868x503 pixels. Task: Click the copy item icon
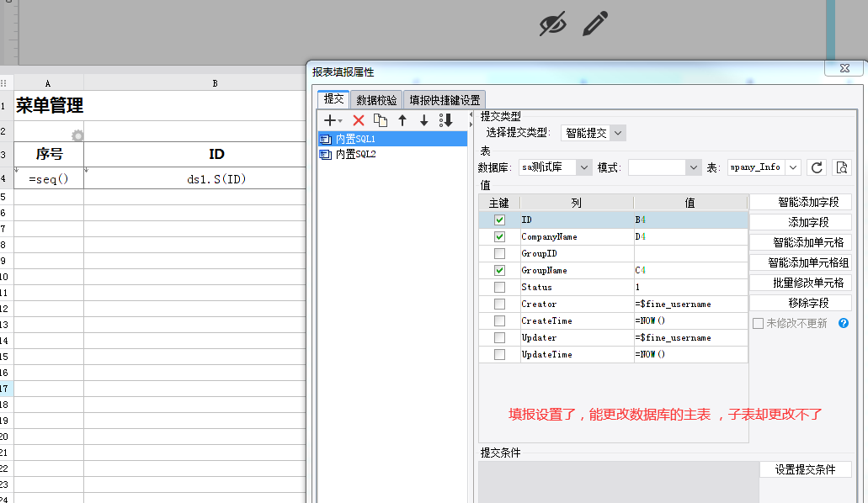[381, 120]
